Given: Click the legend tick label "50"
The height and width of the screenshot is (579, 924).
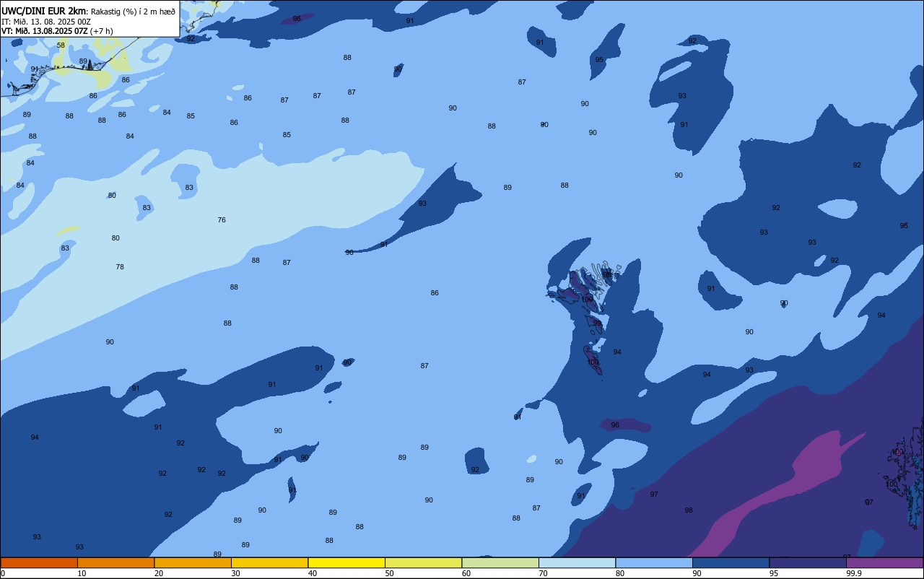Looking at the screenshot, I should click(389, 573).
